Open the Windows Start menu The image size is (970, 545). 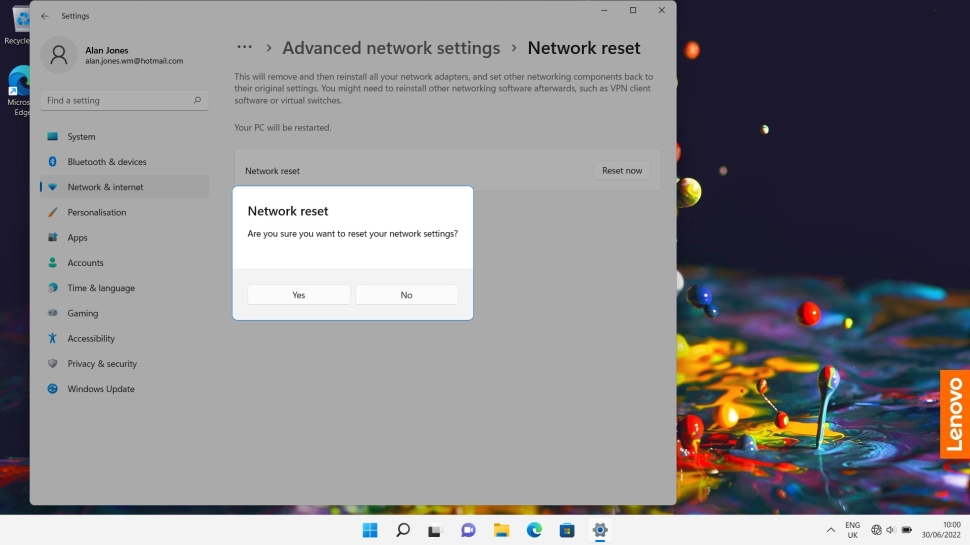click(370, 530)
